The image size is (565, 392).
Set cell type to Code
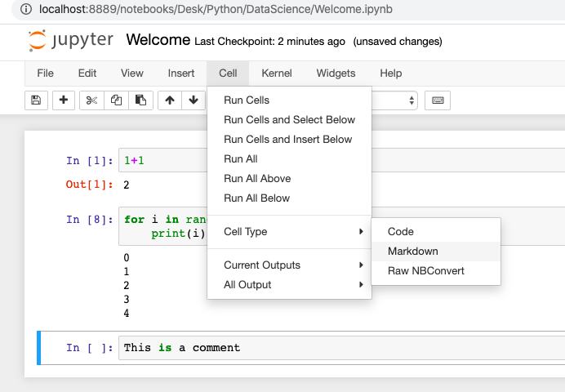click(436, 232)
